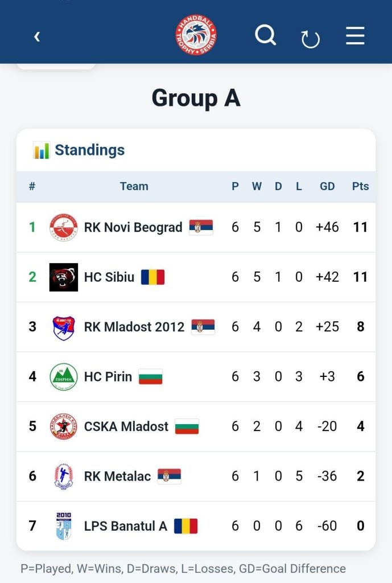This screenshot has width=392, height=583.
Task: Click the Romanian flag beside HC Sibiu
Action: click(152, 277)
